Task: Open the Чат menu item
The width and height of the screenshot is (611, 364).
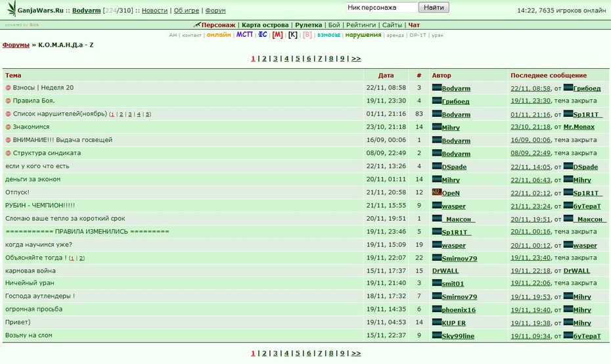Action: (x=414, y=25)
